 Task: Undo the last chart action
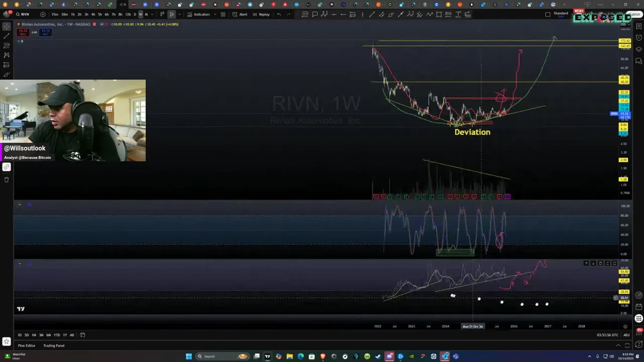(x=279, y=15)
